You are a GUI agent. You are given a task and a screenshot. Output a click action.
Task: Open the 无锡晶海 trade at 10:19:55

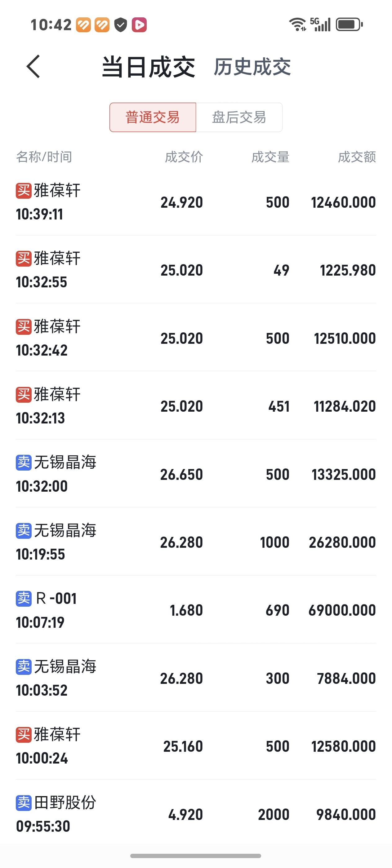[x=195, y=542]
